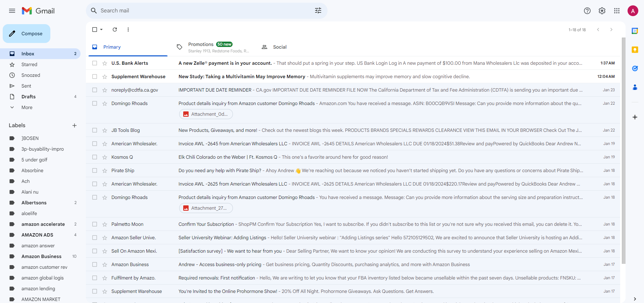Star the JB Tools Blog email
Viewport: 644px width, 303px height.
(x=105, y=130)
